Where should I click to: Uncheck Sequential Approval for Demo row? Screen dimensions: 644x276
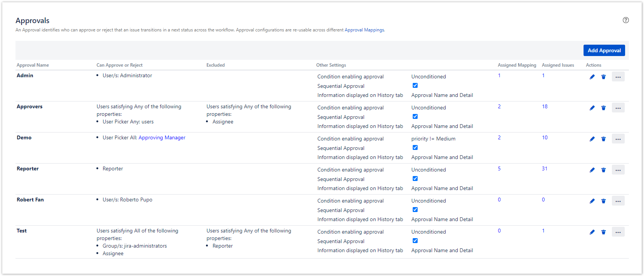pyautogui.click(x=415, y=148)
